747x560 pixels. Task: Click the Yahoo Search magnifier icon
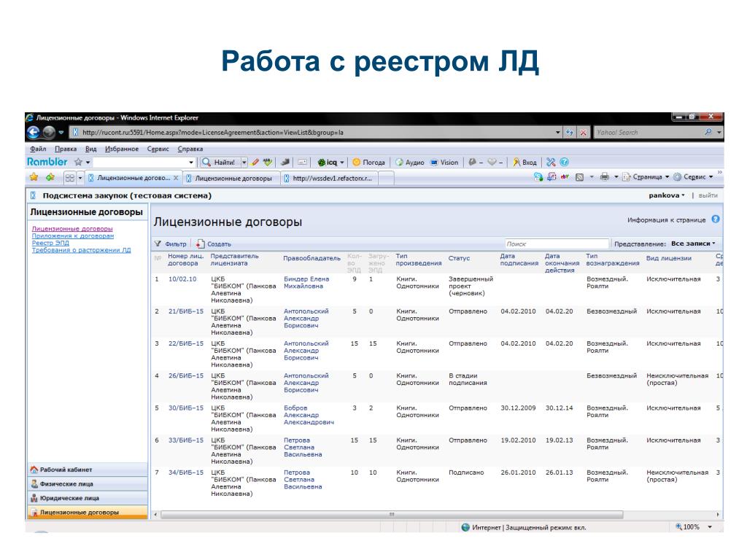(708, 132)
